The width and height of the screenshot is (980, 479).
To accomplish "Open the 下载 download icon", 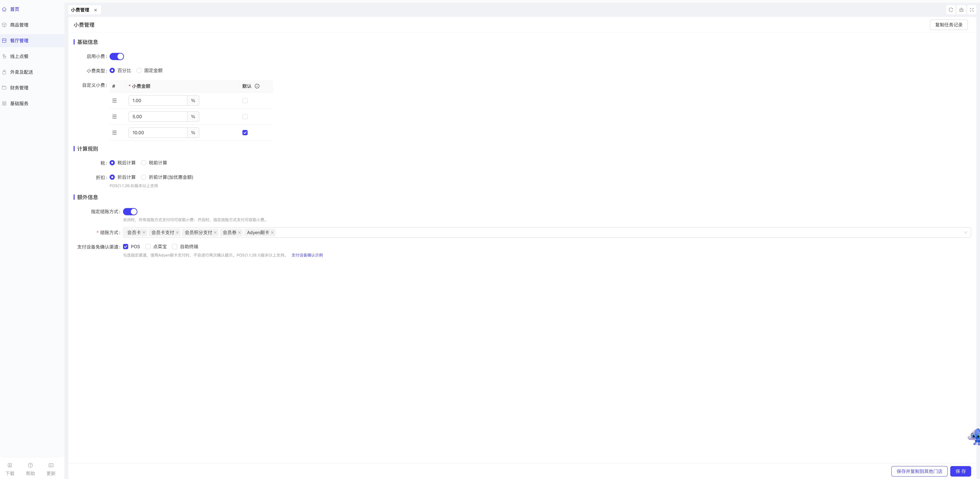I will coord(10,465).
